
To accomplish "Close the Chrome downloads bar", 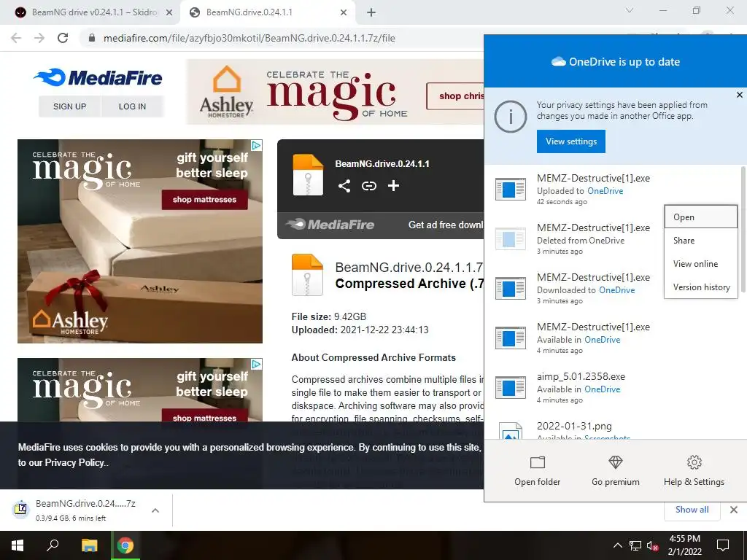I will tap(734, 510).
